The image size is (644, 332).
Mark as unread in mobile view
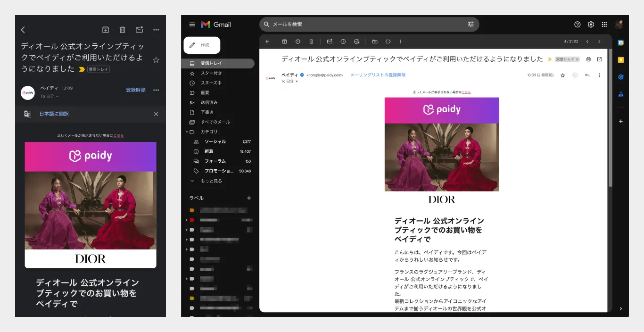pos(139,30)
